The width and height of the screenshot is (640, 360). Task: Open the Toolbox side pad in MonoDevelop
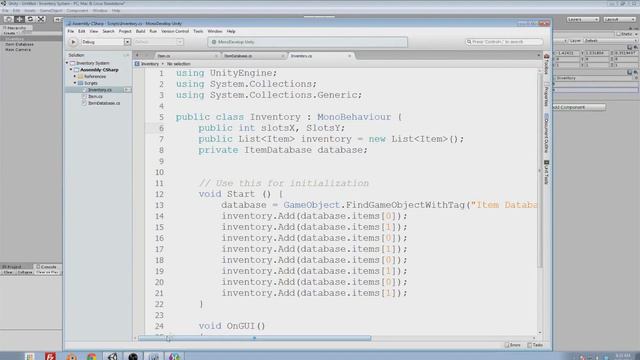click(x=547, y=65)
